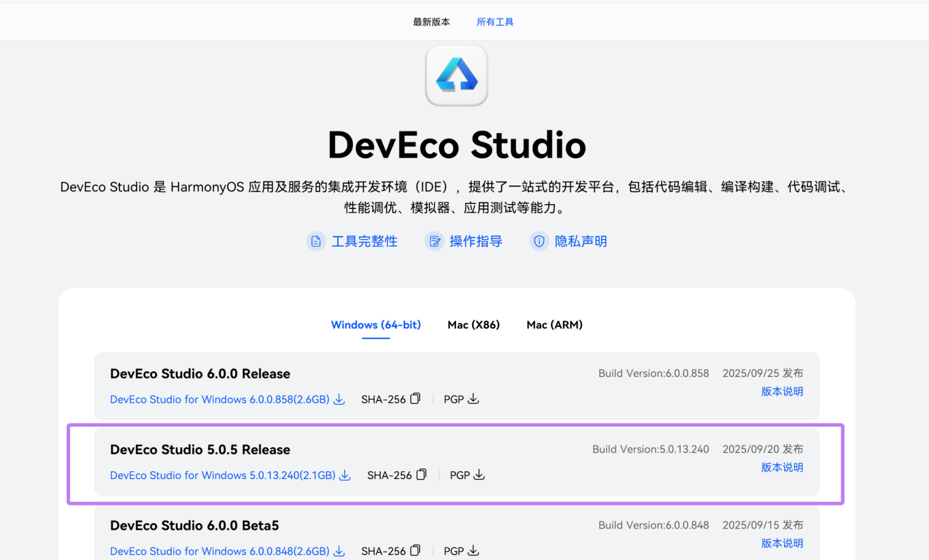Copy SHA-256 for 5.0.5 Release
Image resolution: width=929 pixels, height=560 pixels.
pyautogui.click(x=422, y=475)
